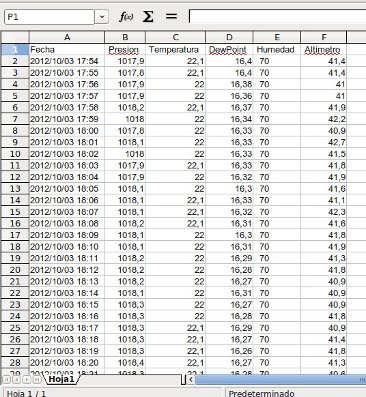Click cell 2012/10/03 17:54
Screen dimensions: 366x397
click(x=67, y=61)
